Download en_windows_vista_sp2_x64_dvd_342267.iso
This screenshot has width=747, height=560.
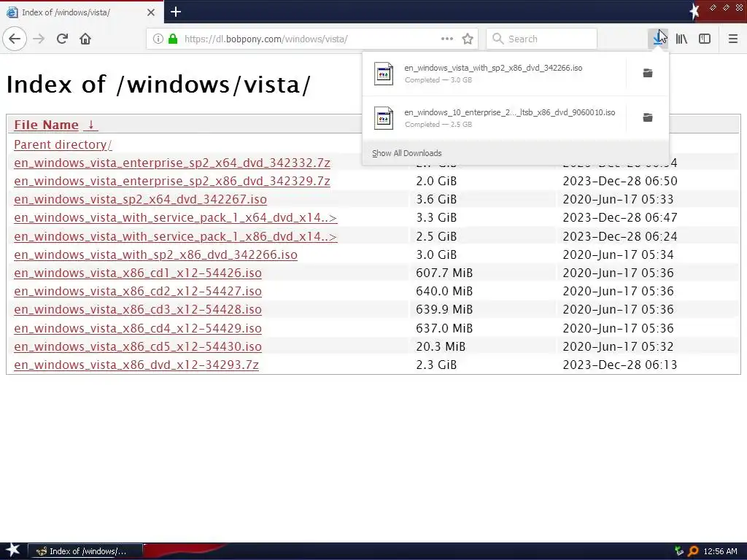tap(140, 199)
